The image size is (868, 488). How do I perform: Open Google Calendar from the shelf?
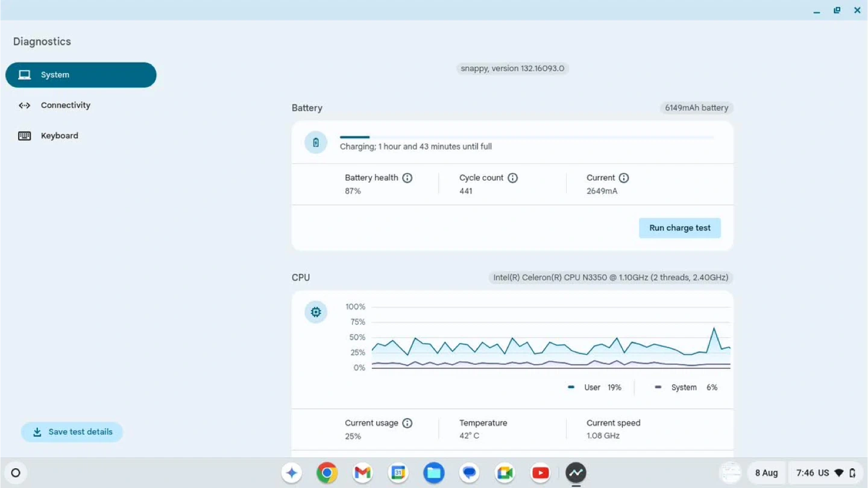[398, 473]
